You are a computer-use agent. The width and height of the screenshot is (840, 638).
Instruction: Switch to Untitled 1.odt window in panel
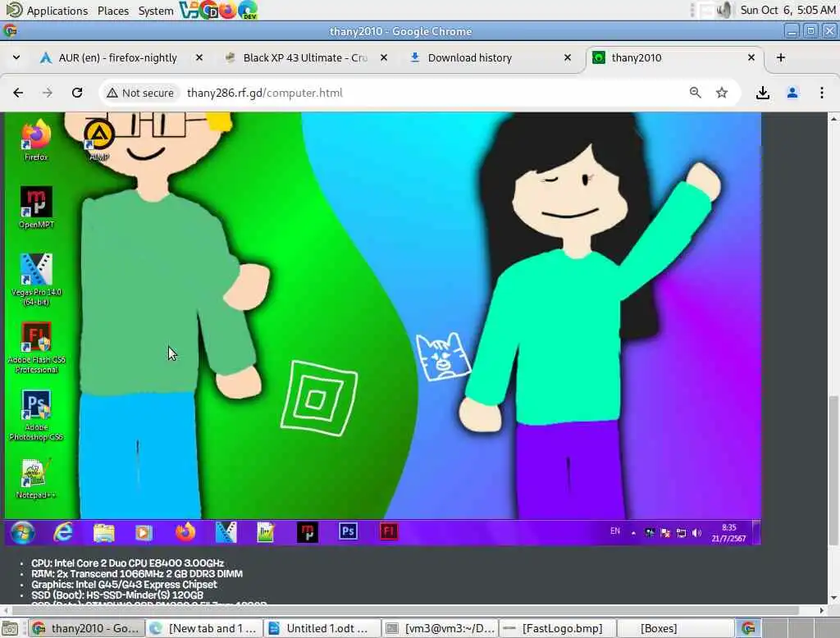coord(323,628)
